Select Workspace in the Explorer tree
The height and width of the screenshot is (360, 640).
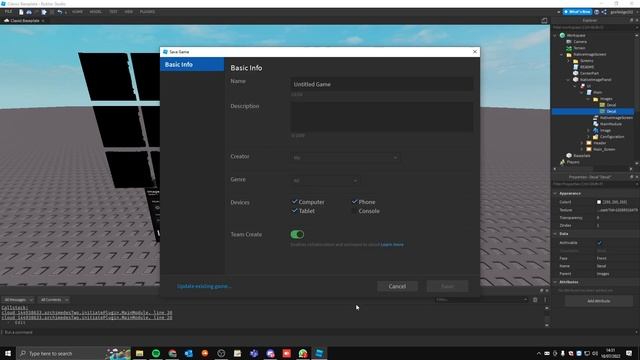(x=576, y=36)
